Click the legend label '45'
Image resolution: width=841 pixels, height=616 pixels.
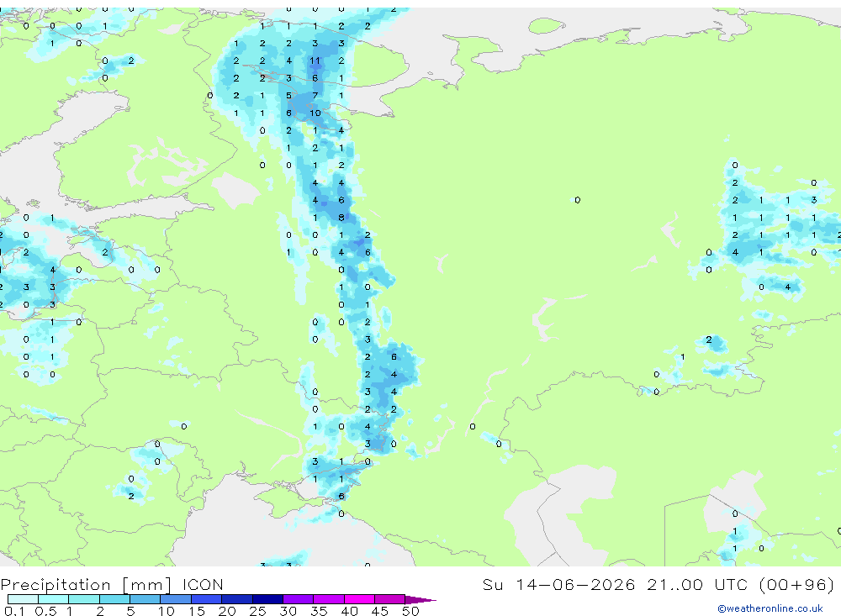[x=380, y=611]
